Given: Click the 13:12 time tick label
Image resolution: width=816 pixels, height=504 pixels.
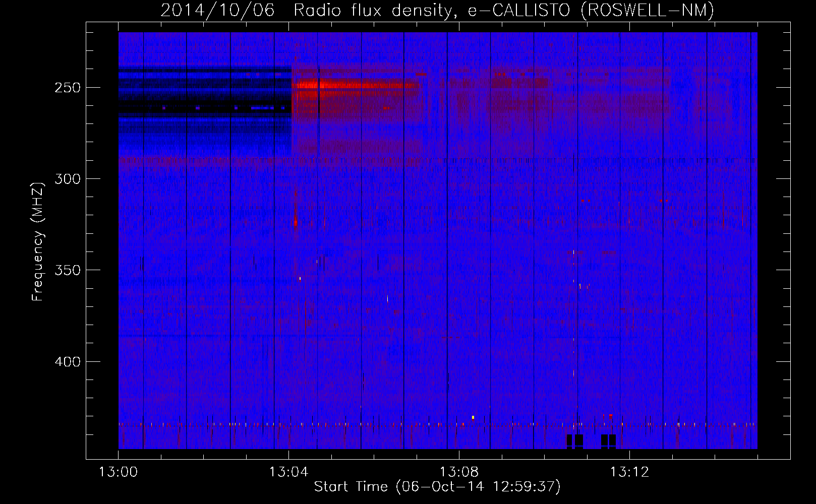Looking at the screenshot, I should point(629,472).
